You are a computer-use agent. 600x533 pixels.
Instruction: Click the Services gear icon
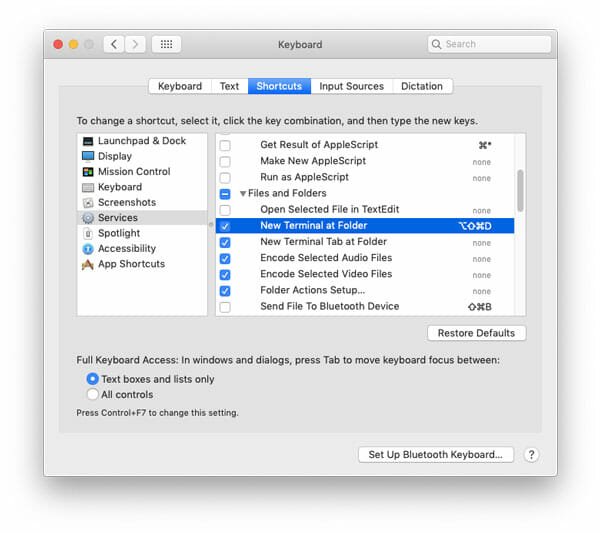[88, 218]
